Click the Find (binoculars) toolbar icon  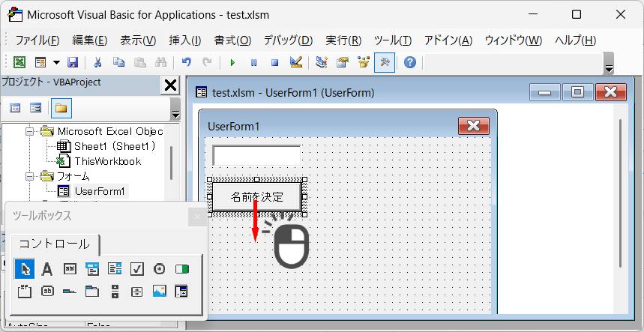(x=160, y=62)
